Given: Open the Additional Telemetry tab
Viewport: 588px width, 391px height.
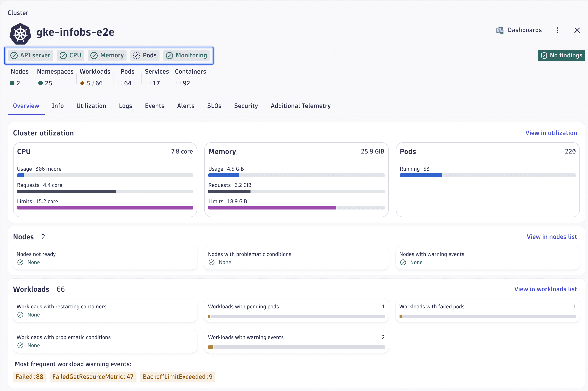Looking at the screenshot, I should click(301, 106).
